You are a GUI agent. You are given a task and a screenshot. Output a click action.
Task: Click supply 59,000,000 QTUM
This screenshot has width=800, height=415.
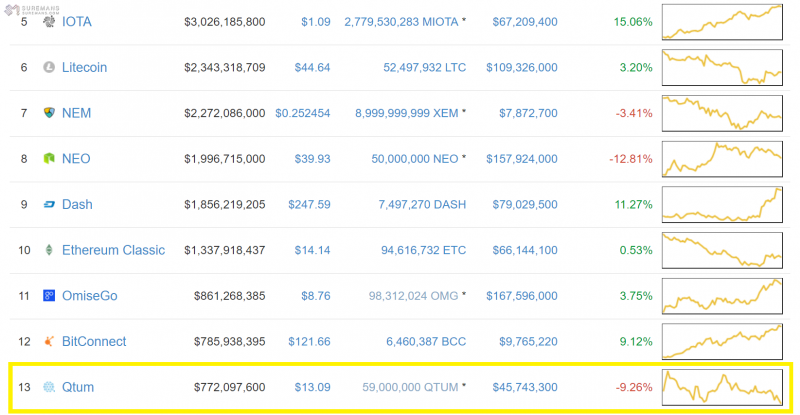[x=410, y=387]
